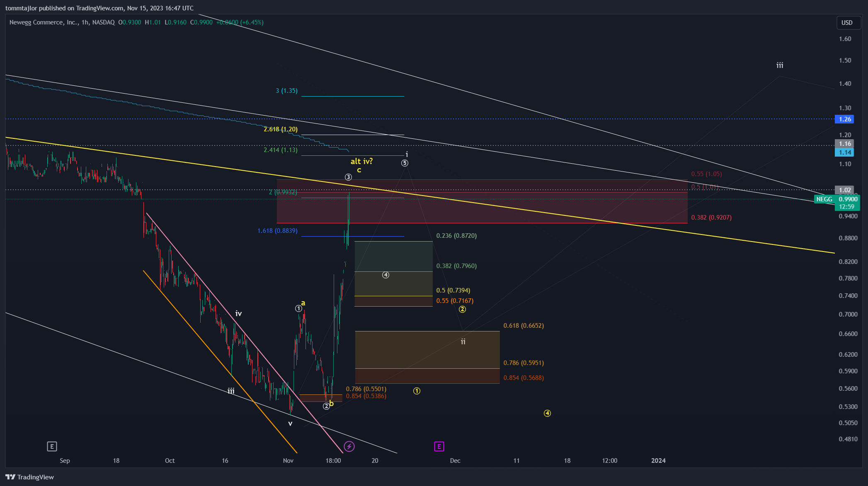Click the yellow circled 1 wave label
868x486 pixels.
[x=417, y=391]
